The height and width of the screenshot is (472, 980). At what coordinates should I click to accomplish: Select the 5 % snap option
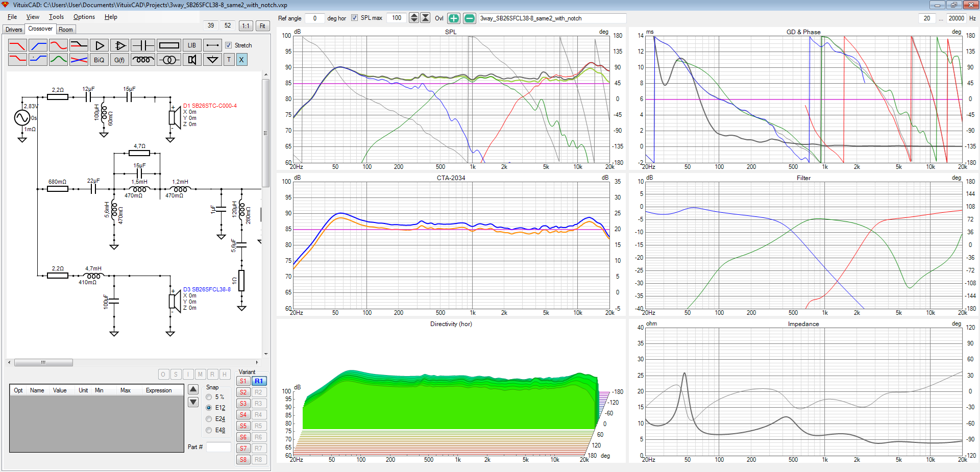click(209, 397)
